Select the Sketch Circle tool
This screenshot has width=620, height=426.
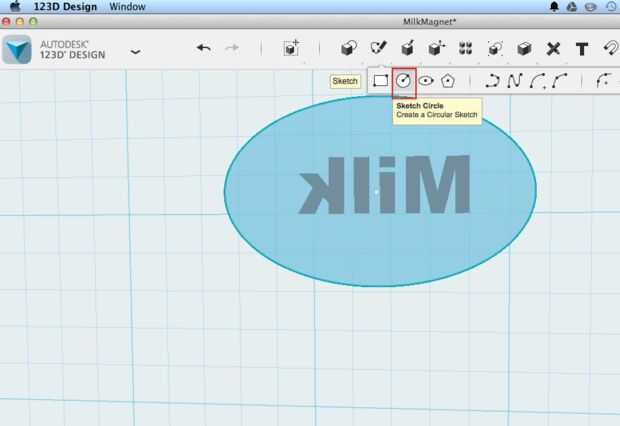[403, 81]
